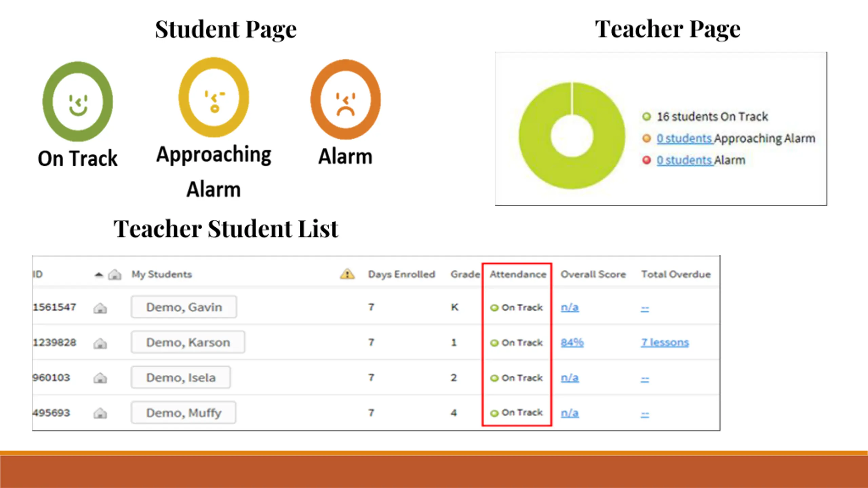The width and height of the screenshot is (868, 488).
Task: Click the green On Track smiley face icon
Action: click(x=78, y=101)
